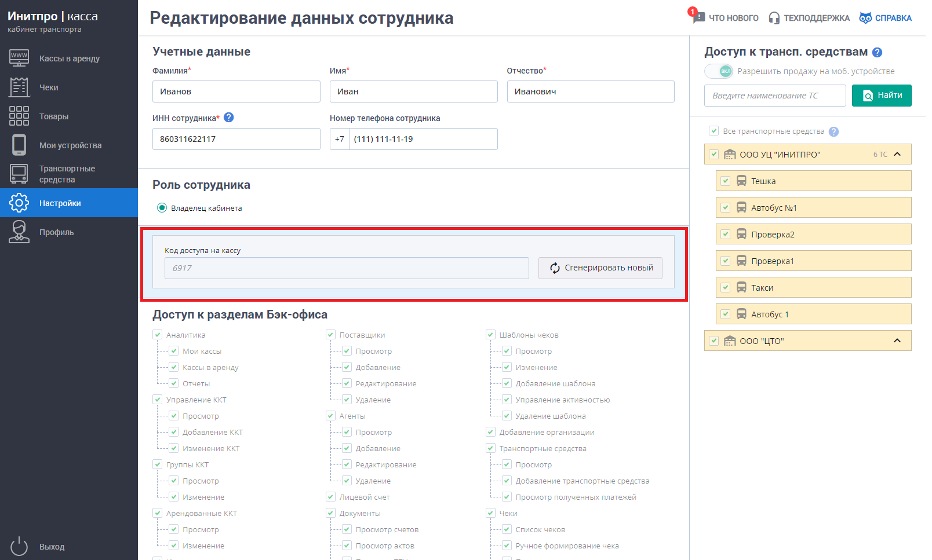Click the Сгенерировать новый button

pyautogui.click(x=600, y=268)
